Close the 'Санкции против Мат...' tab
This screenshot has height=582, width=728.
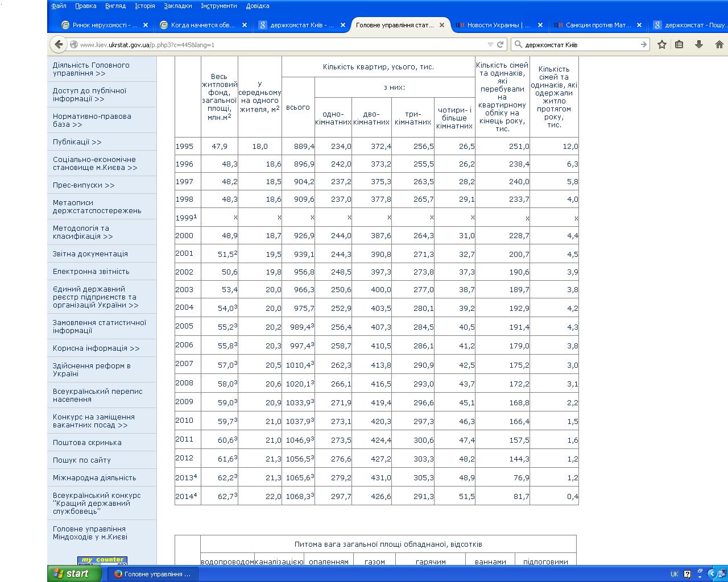point(639,25)
